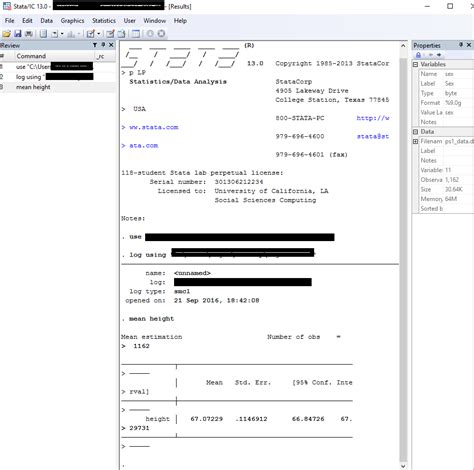Viewport: 474px width, 470px height.
Task: Click the Viewer toolbar icon
Action: point(54,34)
